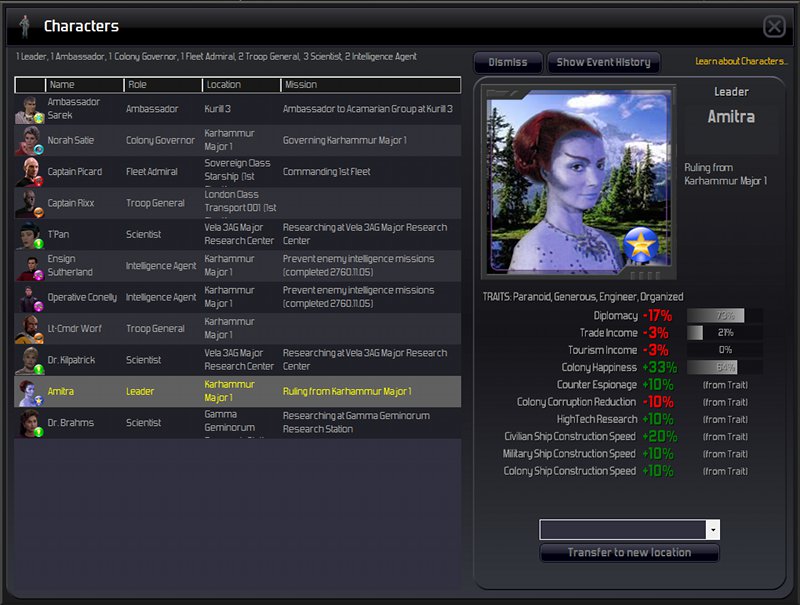This screenshot has height=605, width=800.
Task: Click the Colony Corruption Reduction -10% value
Action: [x=658, y=402]
